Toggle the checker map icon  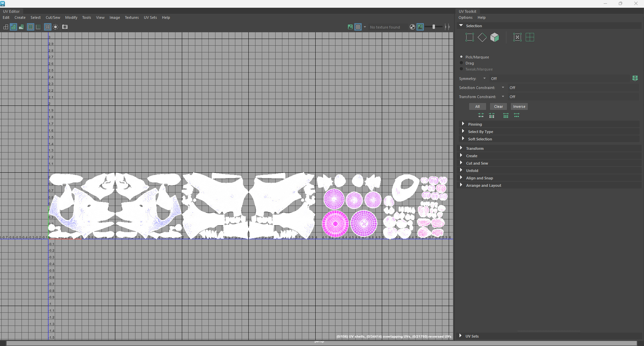point(358,27)
